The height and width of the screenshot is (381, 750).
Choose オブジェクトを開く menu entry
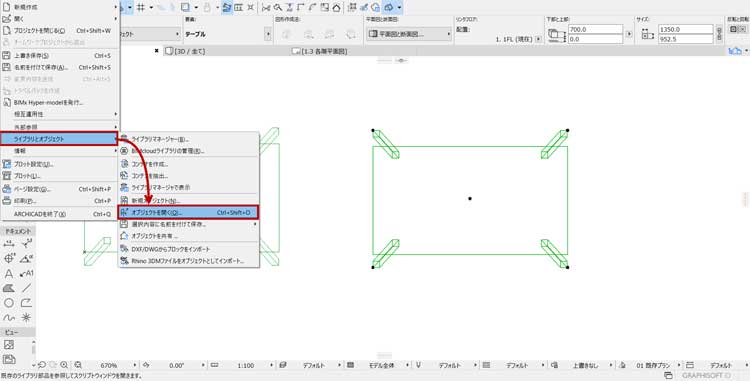(188, 212)
